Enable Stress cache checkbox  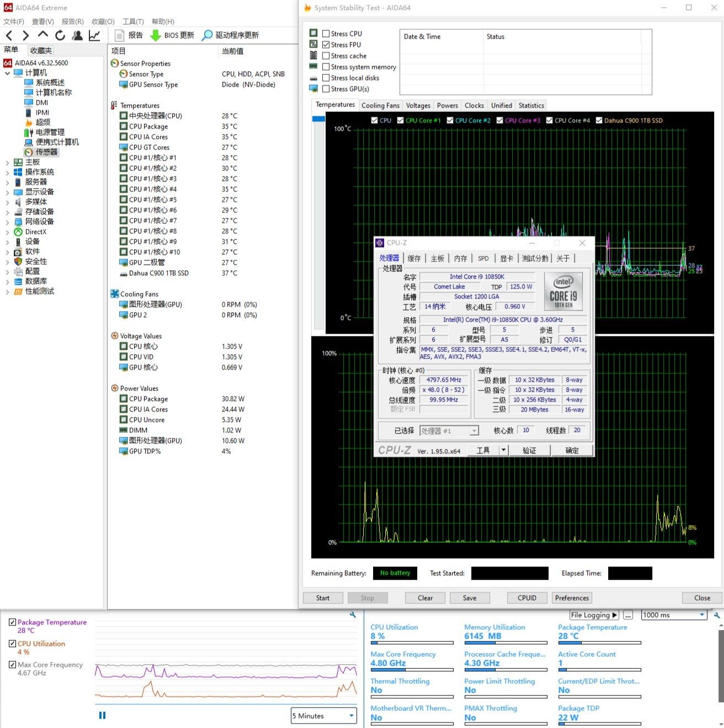pyautogui.click(x=326, y=56)
